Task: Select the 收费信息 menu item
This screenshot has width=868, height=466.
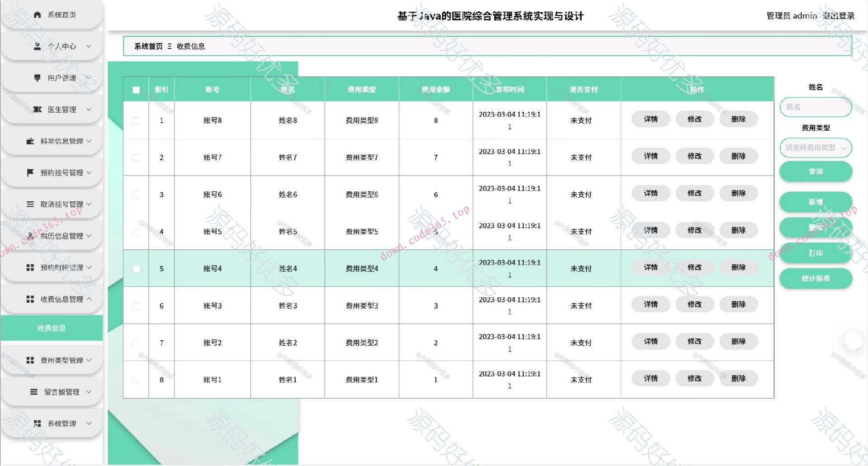Action: [52, 328]
